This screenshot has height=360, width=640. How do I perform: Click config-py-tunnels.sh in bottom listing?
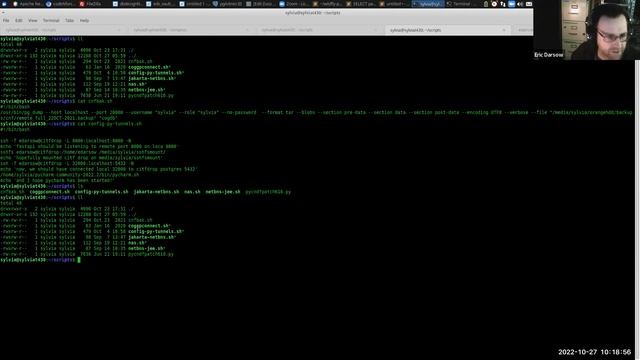click(x=155, y=231)
